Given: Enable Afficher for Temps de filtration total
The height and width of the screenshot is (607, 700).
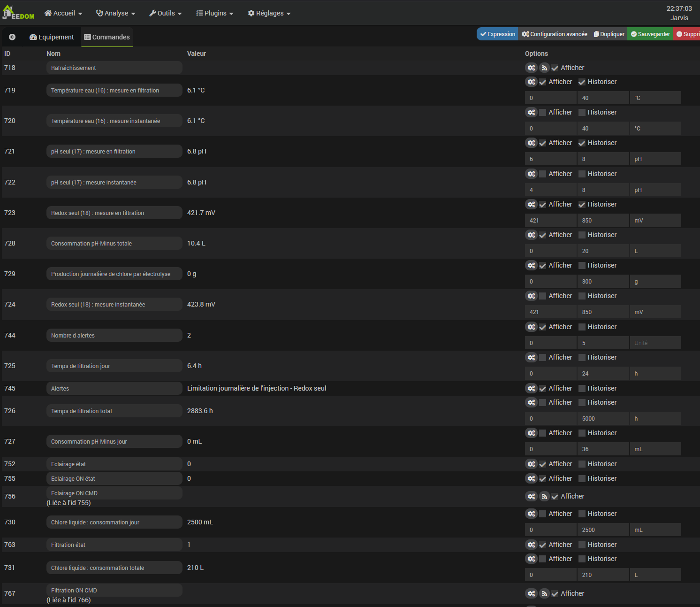Looking at the screenshot, I should pyautogui.click(x=543, y=403).
